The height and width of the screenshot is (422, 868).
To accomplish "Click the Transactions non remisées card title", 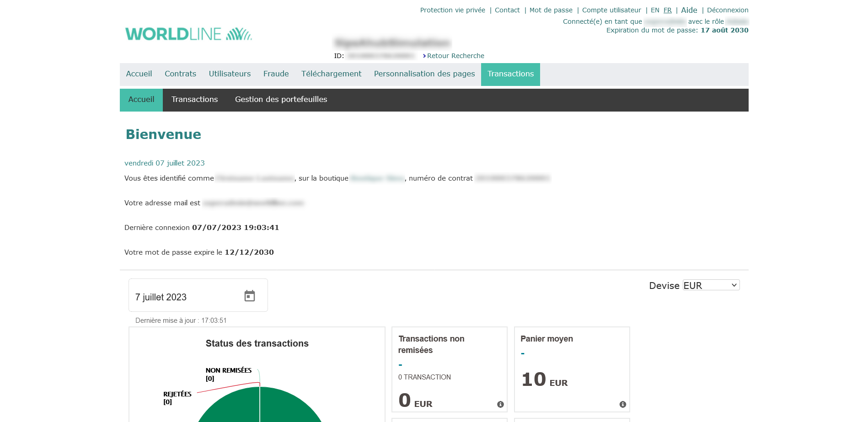I will (x=431, y=344).
